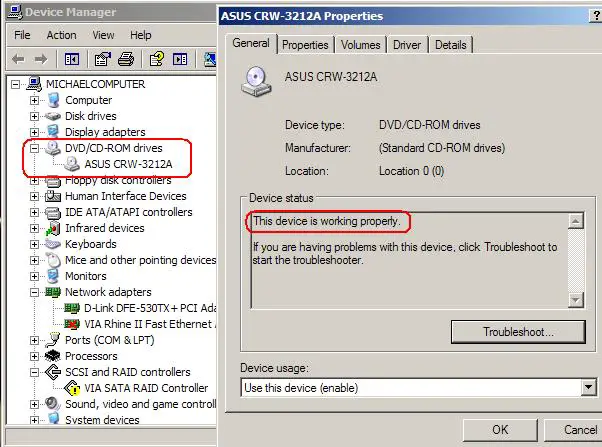Image resolution: width=602 pixels, height=447 pixels.
Task: Select the Infrared devices label
Action: tap(105, 228)
